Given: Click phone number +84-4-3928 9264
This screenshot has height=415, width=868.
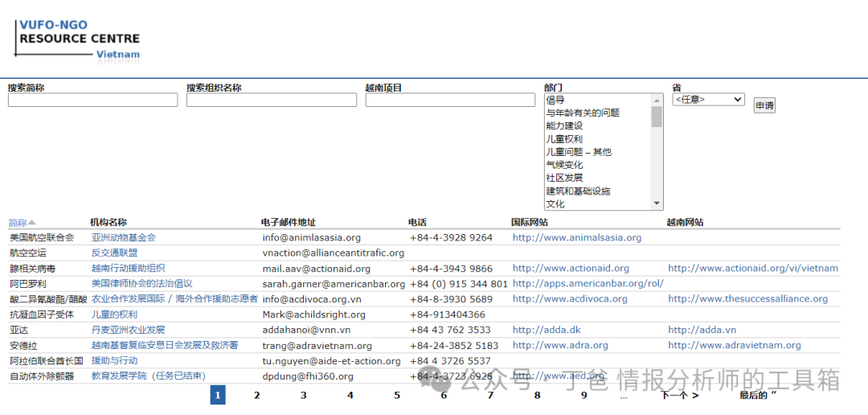Looking at the screenshot, I should click(451, 238).
